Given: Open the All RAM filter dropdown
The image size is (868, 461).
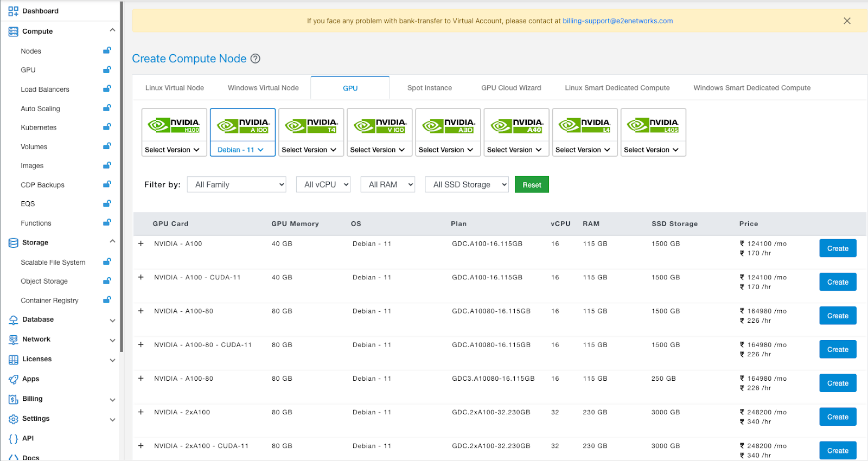Looking at the screenshot, I should click(388, 184).
